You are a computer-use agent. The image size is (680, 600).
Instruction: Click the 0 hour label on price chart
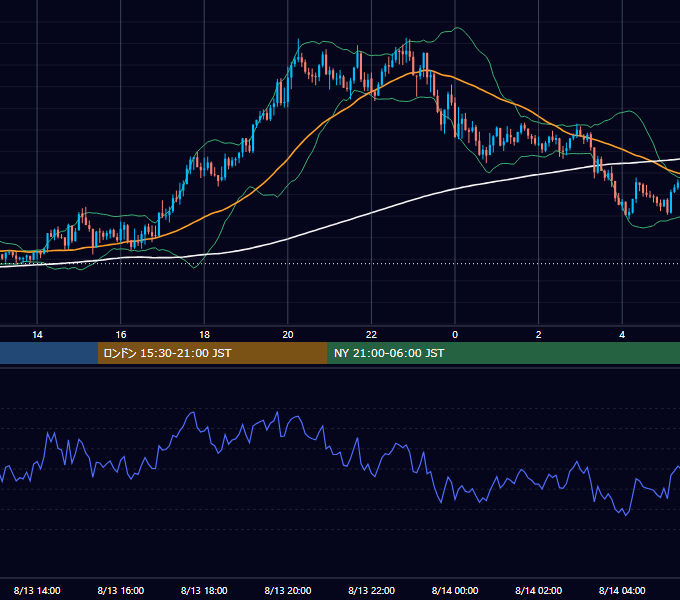point(455,335)
